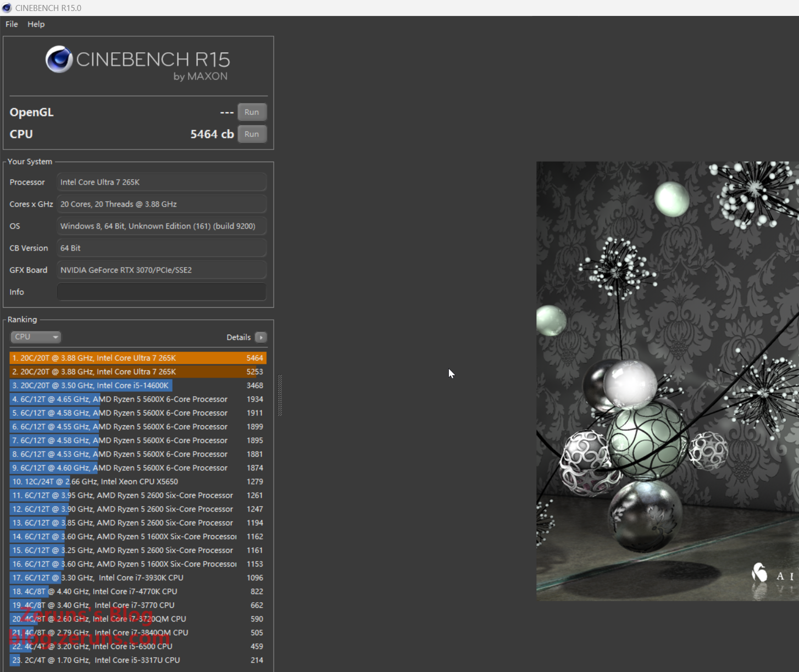Click the CB Version 64 Bit field

coord(162,248)
